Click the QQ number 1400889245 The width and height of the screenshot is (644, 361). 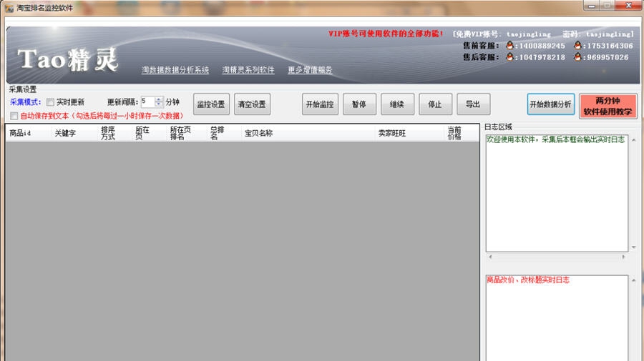tap(542, 46)
